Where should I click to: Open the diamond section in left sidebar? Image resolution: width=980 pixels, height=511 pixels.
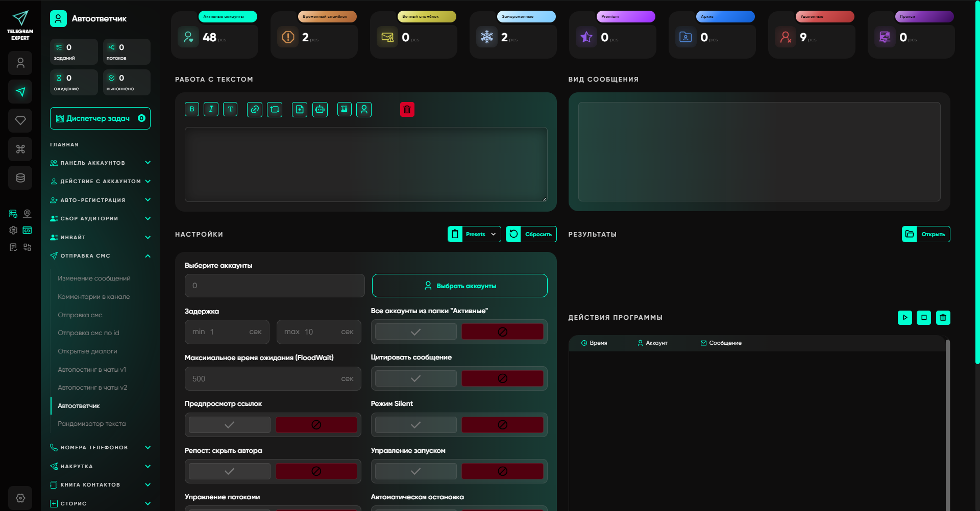pos(20,120)
